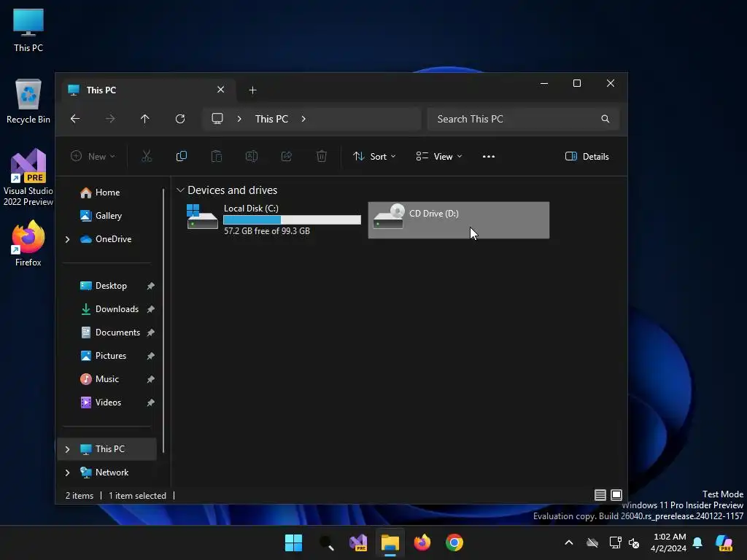Click navigation pane vertical scrollbar
747x560 pixels.
pos(163,320)
